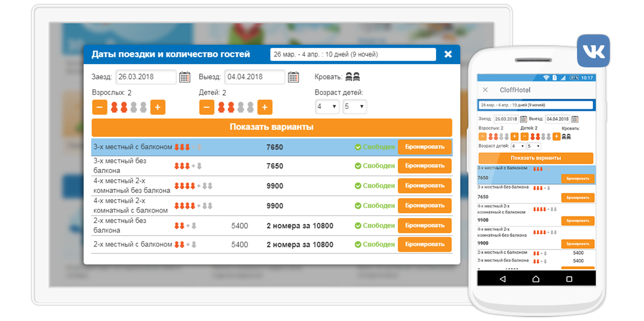
Task: Close the trip dates dialog with the X
Action: point(448,54)
